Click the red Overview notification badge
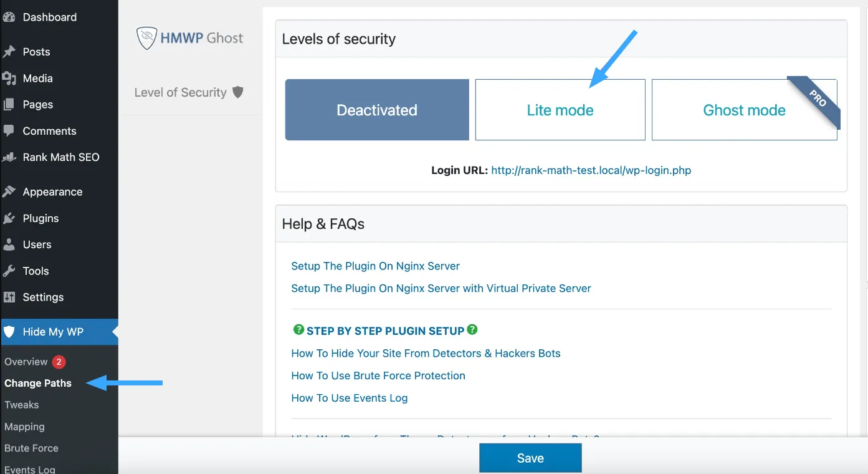Viewport: 868px width, 474px height. pyautogui.click(x=59, y=362)
